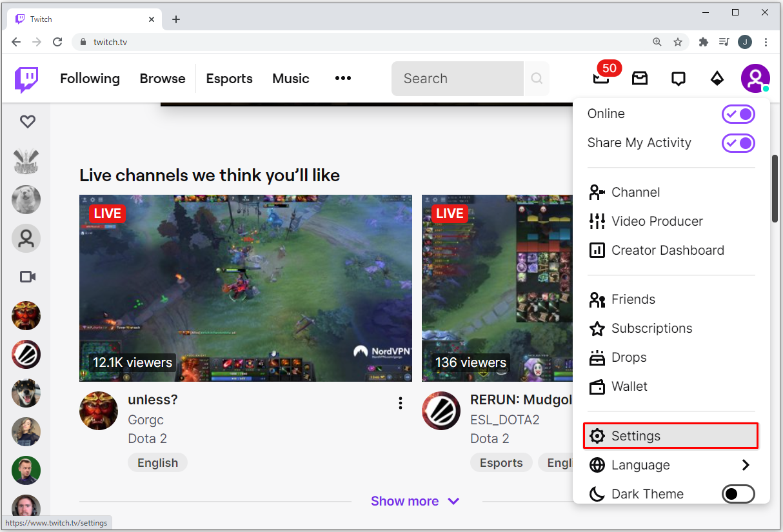This screenshot has width=783, height=532.
Task: Enable the Dark Theme switch
Action: pos(738,494)
